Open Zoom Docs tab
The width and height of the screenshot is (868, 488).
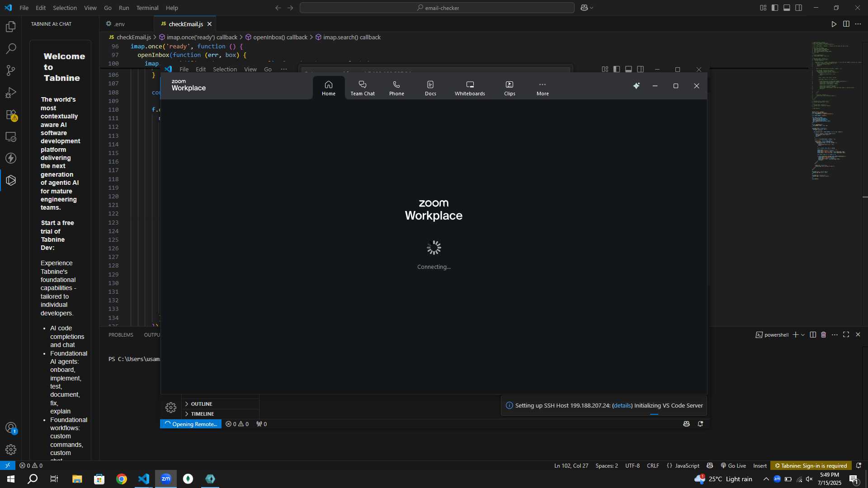[430, 88]
